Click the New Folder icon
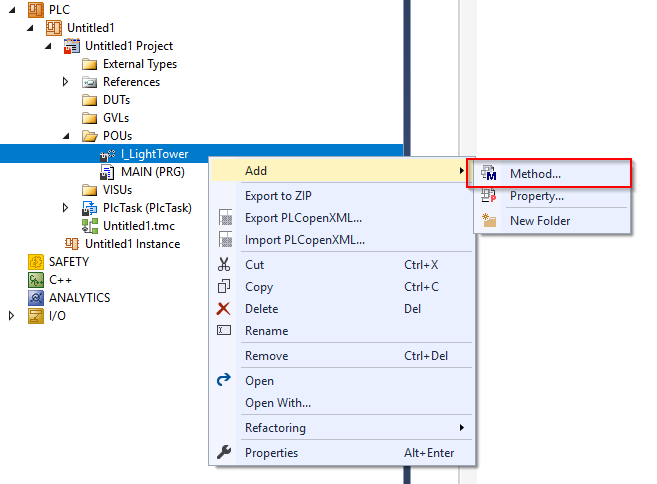The image size is (657, 484). (x=489, y=220)
